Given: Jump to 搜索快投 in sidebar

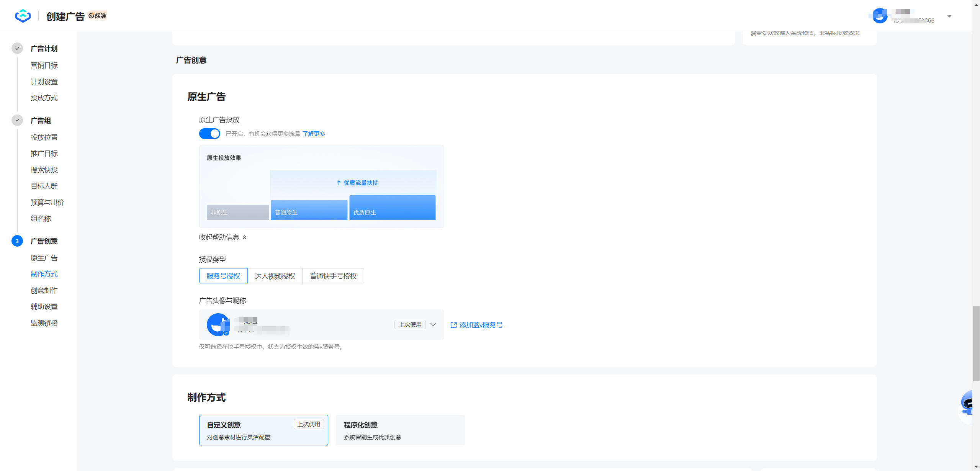Looking at the screenshot, I should [x=44, y=170].
